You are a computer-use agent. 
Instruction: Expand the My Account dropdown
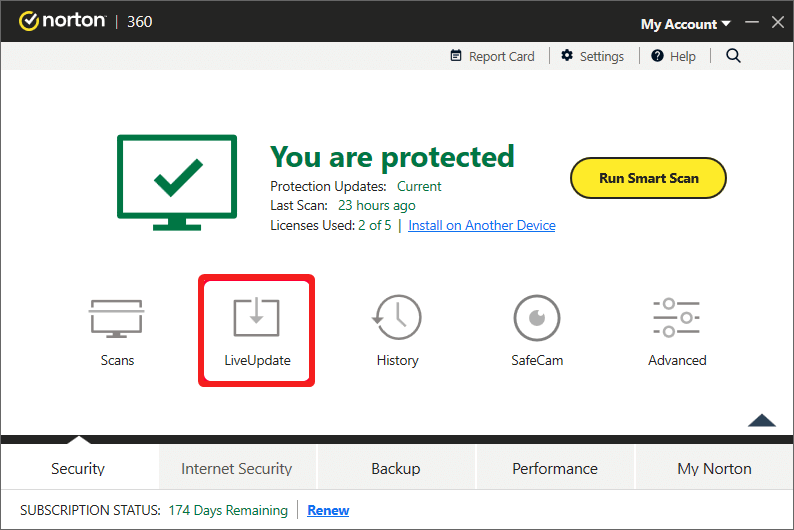[x=686, y=24]
